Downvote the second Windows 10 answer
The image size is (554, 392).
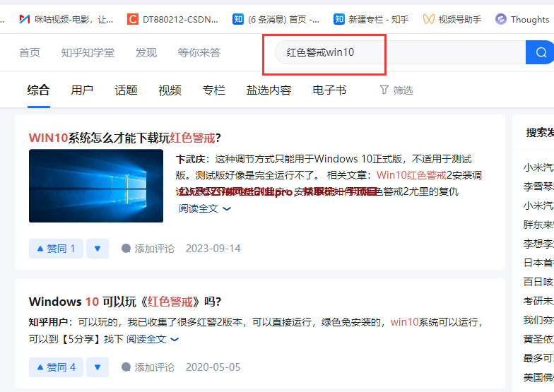[98, 367]
